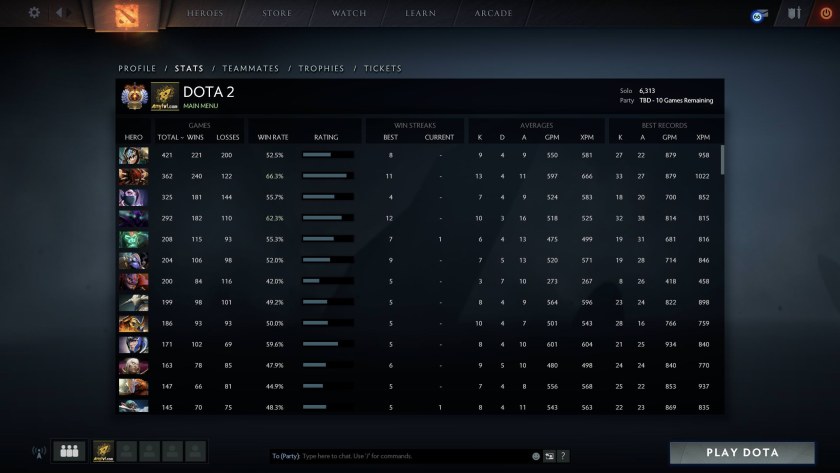Invite player to fifth party slot

point(196,451)
